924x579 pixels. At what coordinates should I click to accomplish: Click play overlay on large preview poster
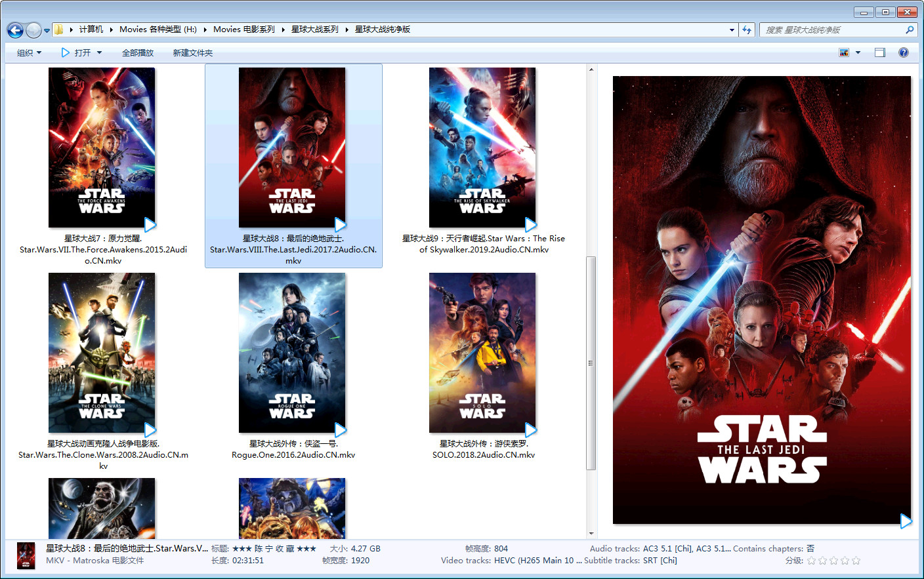tap(906, 521)
